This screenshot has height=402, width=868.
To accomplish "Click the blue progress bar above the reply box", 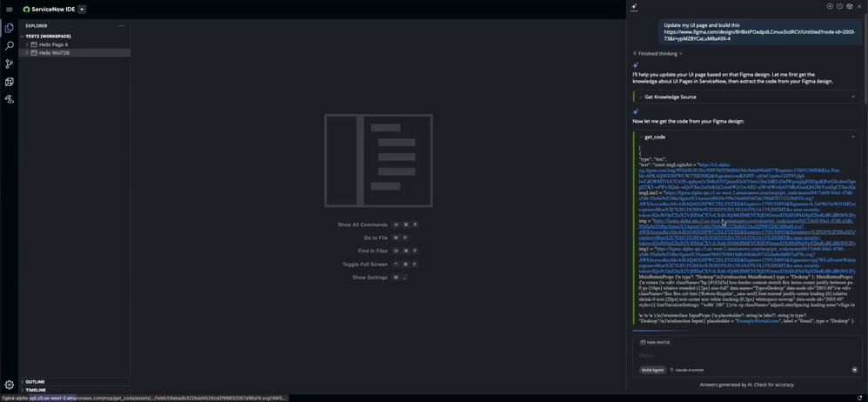I will click(x=662, y=332).
